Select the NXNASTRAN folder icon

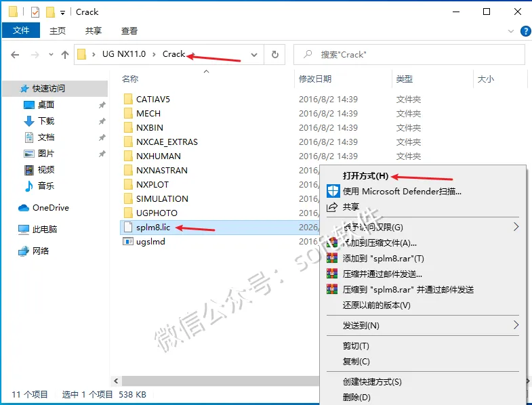[128, 170]
